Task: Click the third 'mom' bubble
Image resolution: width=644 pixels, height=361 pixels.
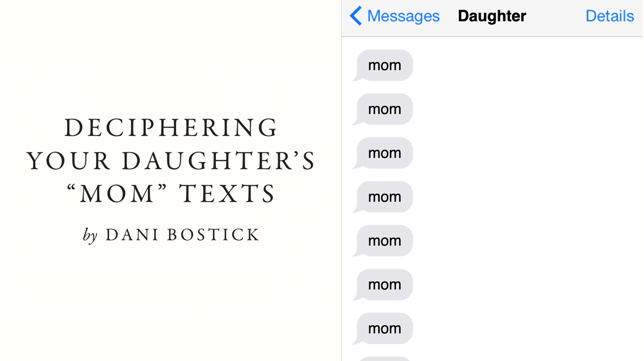Action: (x=383, y=153)
